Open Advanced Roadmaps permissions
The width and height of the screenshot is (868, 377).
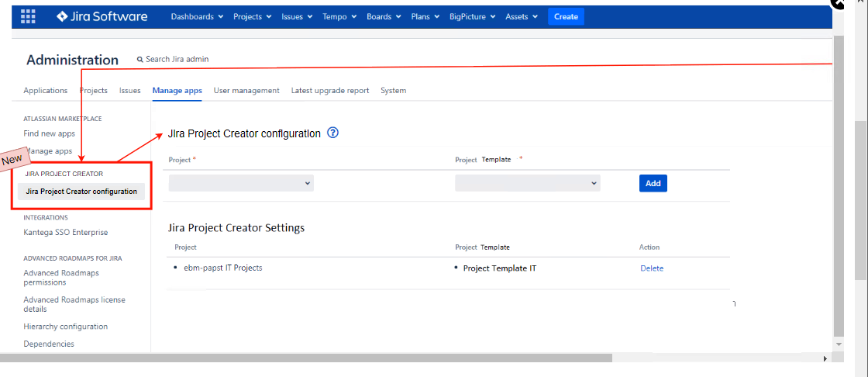(x=61, y=278)
